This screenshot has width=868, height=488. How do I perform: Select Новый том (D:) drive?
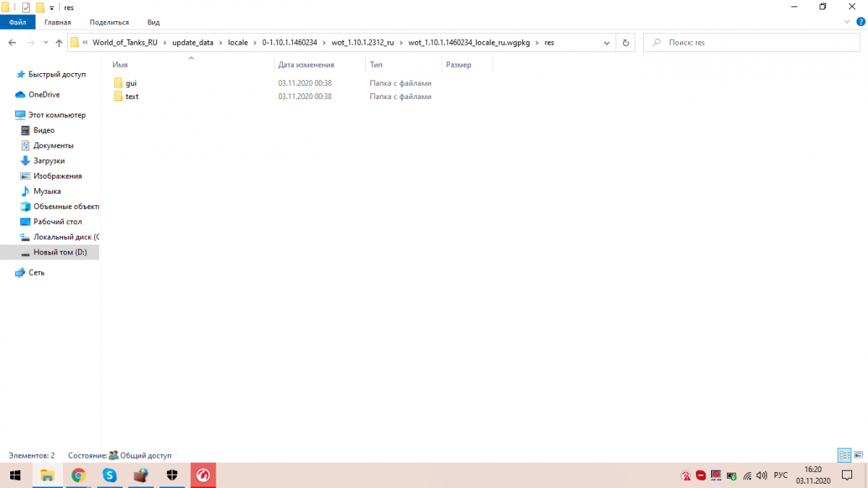60,252
